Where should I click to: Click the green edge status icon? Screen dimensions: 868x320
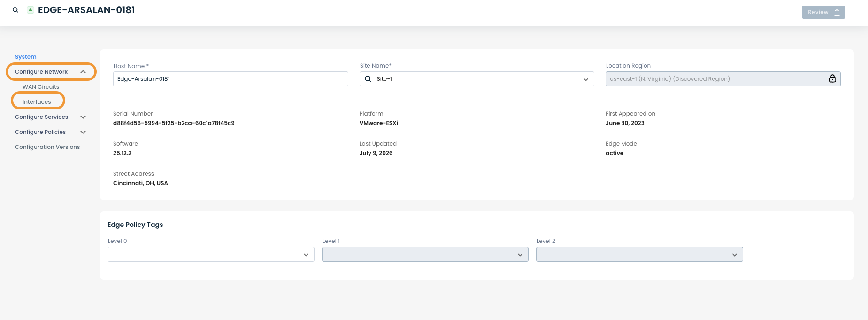[x=31, y=10]
